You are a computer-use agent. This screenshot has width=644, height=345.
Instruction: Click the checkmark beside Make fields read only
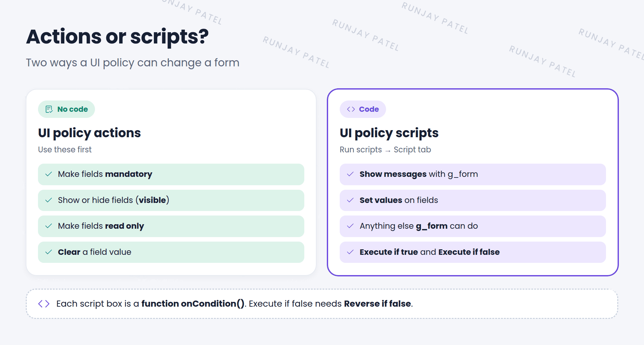pos(49,226)
